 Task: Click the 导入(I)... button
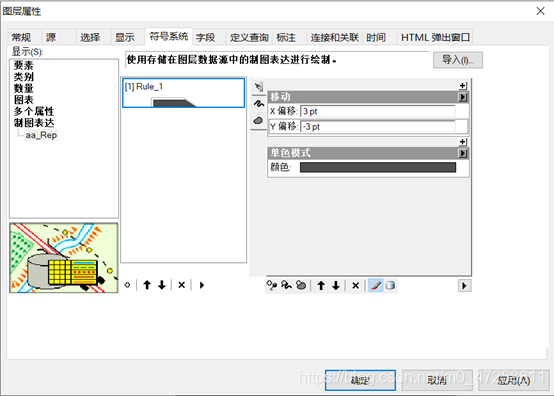[x=458, y=60]
